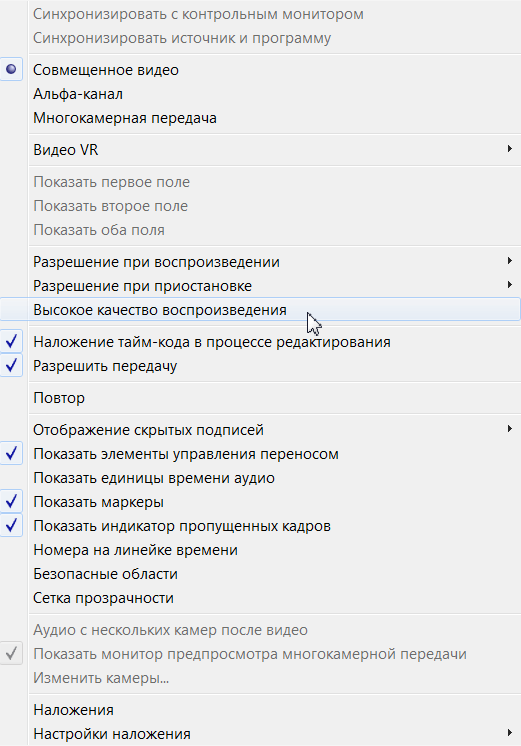Expand the Настройки наложения submenu
The height and width of the screenshot is (746, 521).
[260, 734]
